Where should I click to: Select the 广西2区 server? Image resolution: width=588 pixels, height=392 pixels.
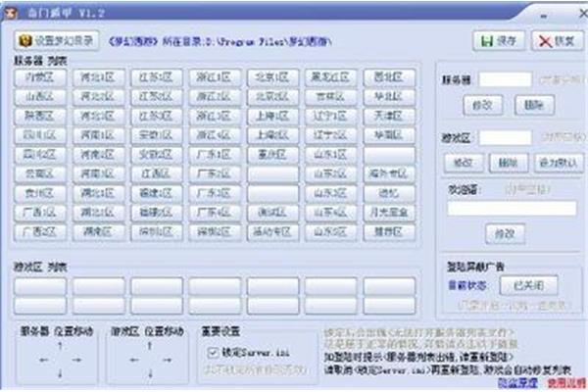(x=40, y=232)
